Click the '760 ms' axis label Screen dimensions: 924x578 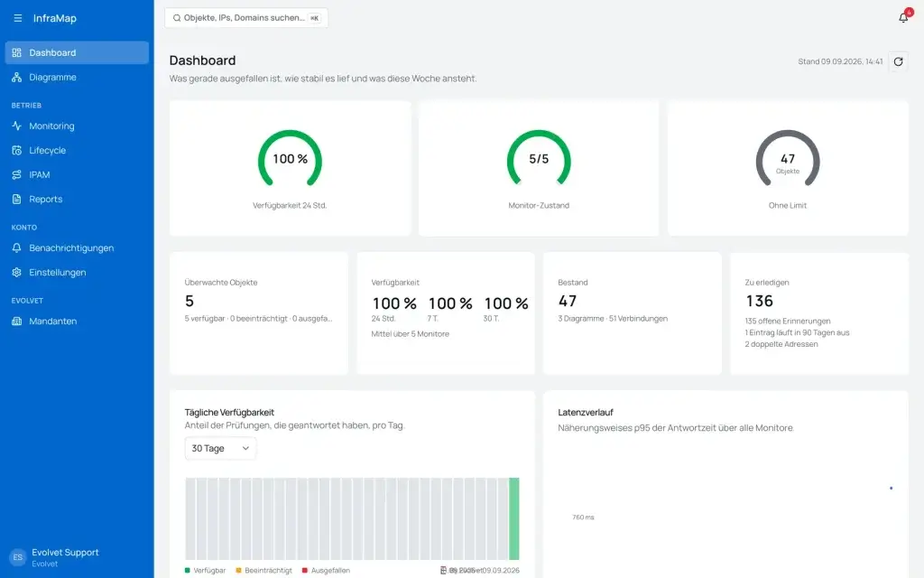pyautogui.click(x=583, y=517)
